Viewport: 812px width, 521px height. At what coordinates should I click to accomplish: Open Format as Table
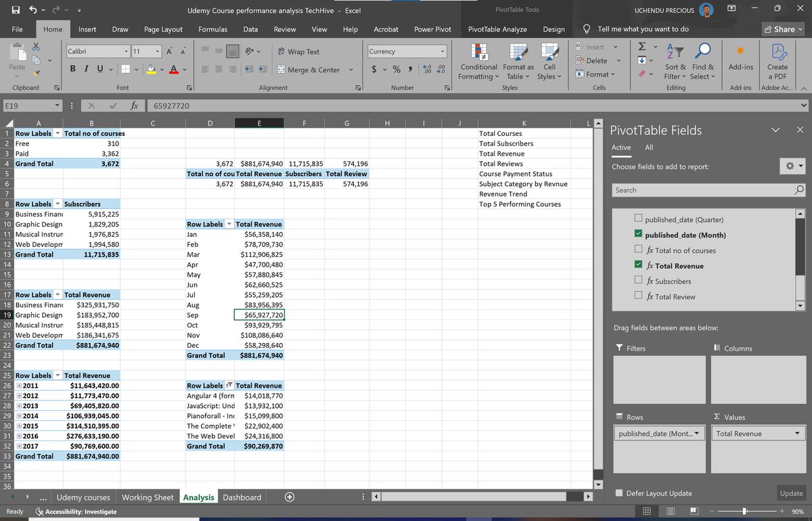coord(518,62)
